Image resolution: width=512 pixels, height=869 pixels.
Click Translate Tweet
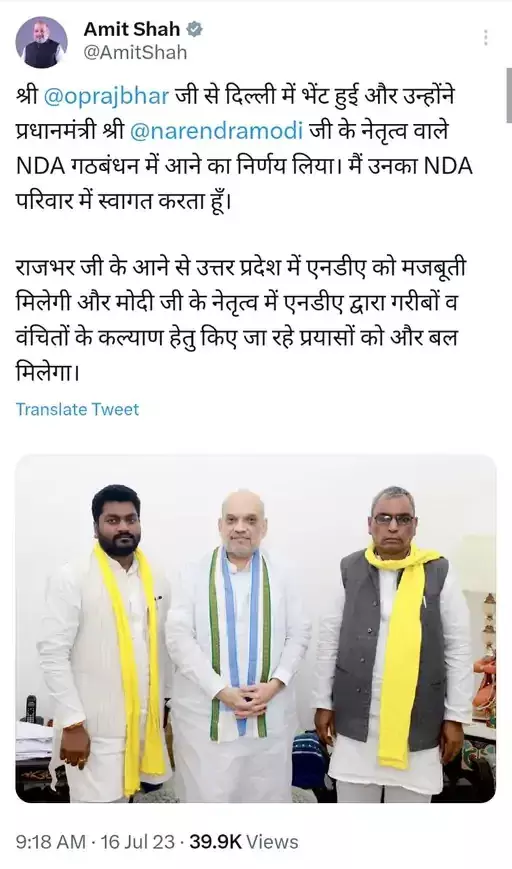tap(78, 410)
